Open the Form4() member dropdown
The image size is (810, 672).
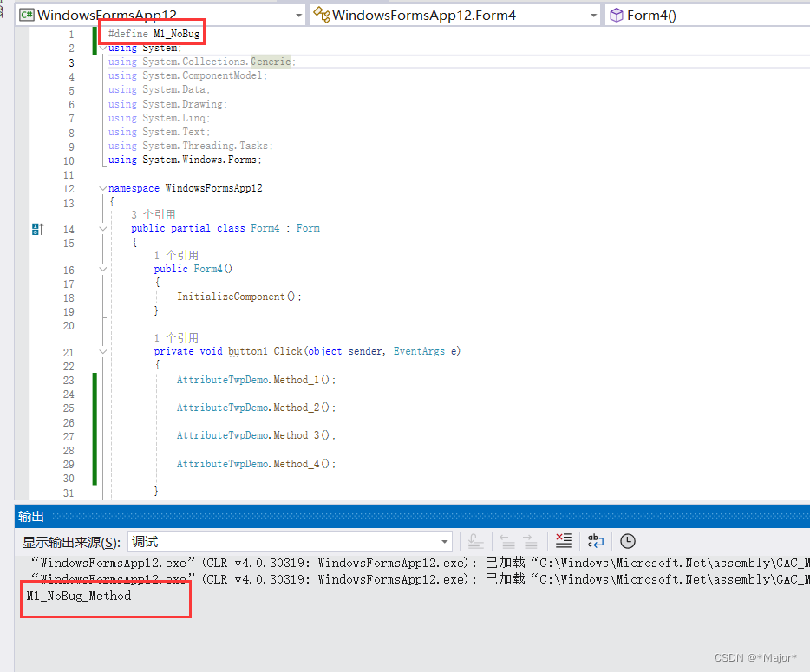(708, 16)
